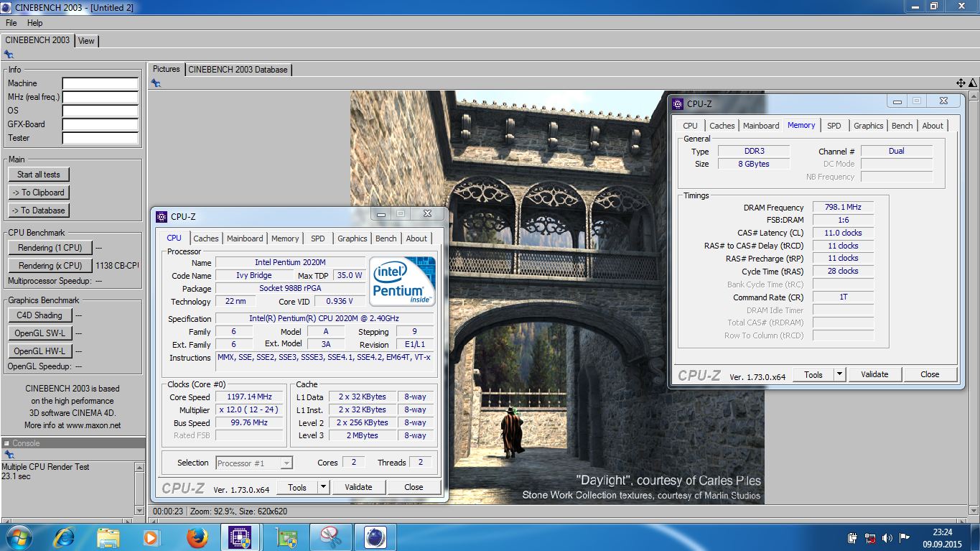The height and width of the screenshot is (551, 980).
Task: Click into the OS input field
Action: coord(101,111)
